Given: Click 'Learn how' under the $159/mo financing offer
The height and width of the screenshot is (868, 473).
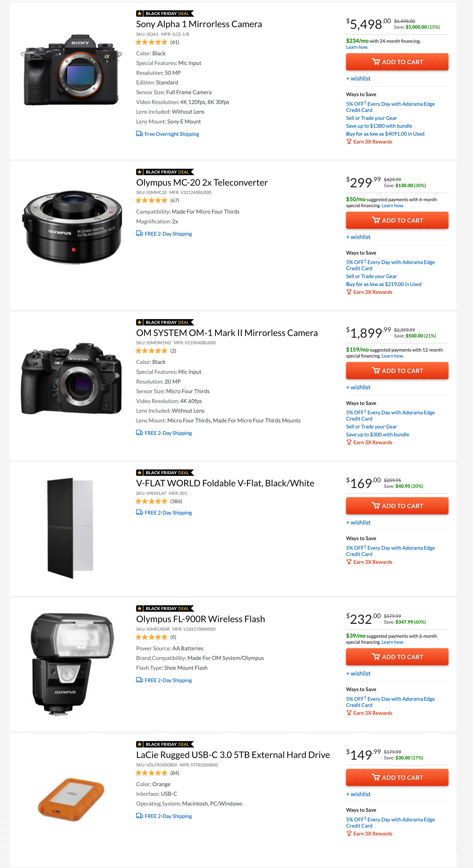Looking at the screenshot, I should click(392, 356).
